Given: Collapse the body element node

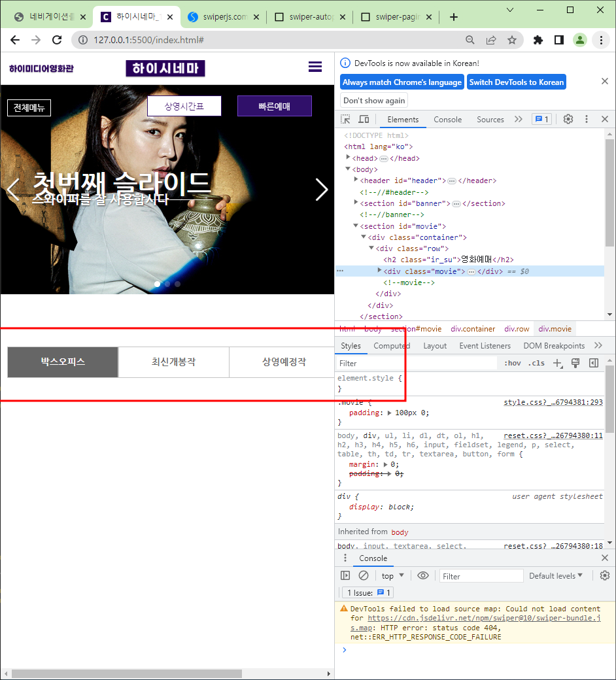Looking at the screenshot, I should (348, 169).
